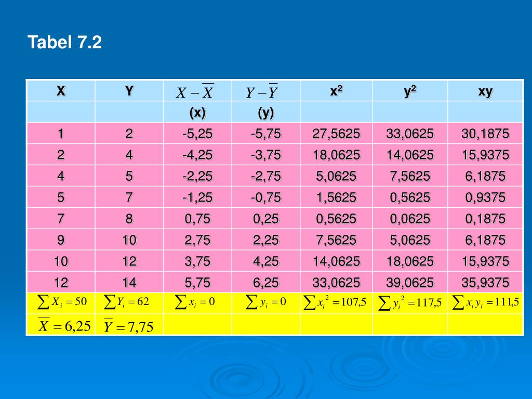
Task: Click the "-4,25" cell
Action: (x=197, y=155)
